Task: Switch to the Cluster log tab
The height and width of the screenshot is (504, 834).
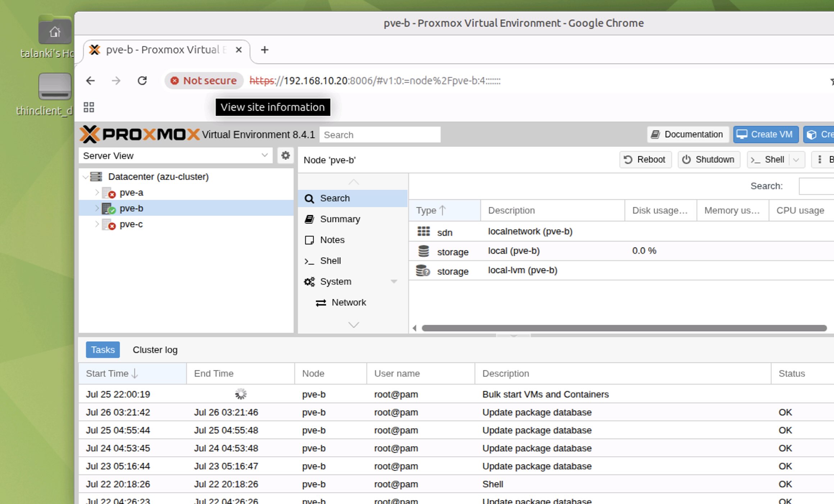Action: pyautogui.click(x=155, y=350)
